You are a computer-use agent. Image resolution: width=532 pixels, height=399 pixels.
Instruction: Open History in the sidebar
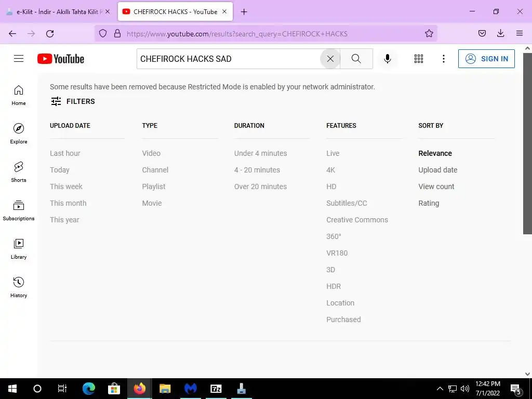click(19, 287)
